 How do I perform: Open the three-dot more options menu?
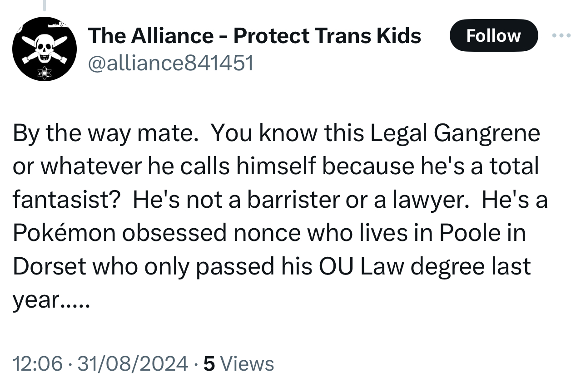(x=561, y=35)
